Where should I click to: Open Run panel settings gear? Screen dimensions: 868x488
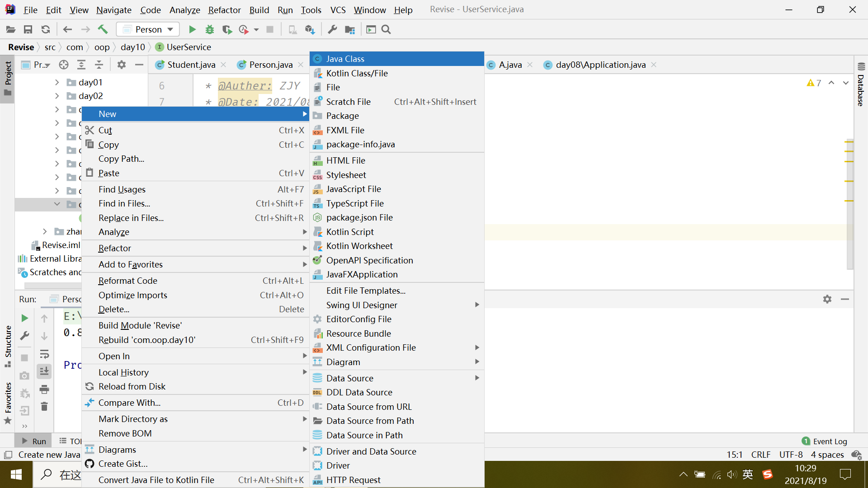coord(827,299)
